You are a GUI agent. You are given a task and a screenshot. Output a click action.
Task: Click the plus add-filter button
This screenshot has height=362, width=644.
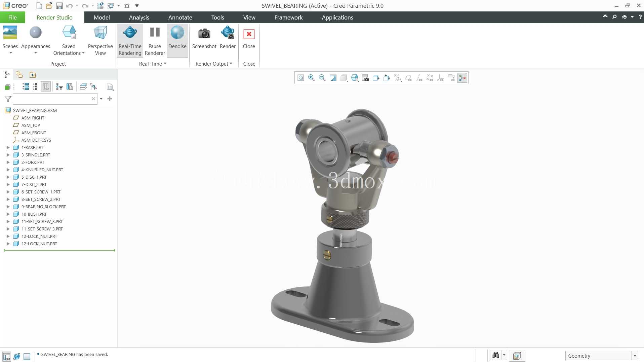(110, 99)
